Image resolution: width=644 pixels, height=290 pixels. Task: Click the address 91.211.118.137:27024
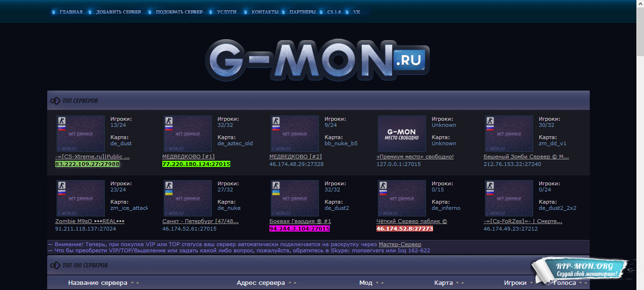(x=86, y=229)
